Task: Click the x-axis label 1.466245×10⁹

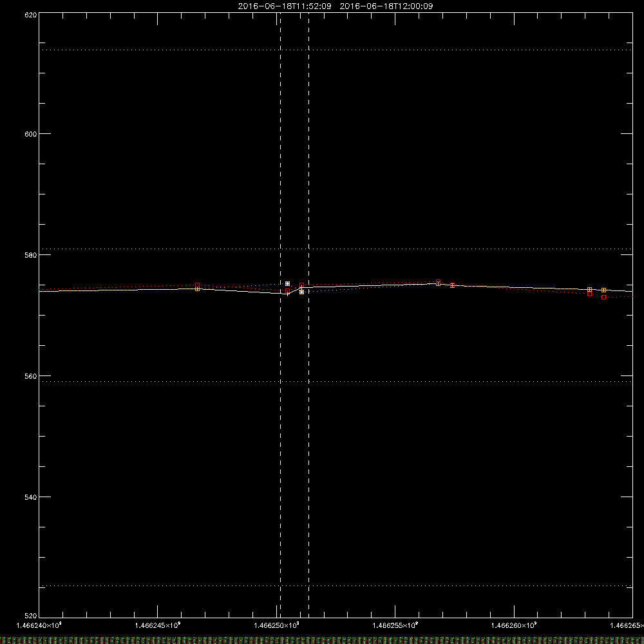Action: tap(158, 625)
